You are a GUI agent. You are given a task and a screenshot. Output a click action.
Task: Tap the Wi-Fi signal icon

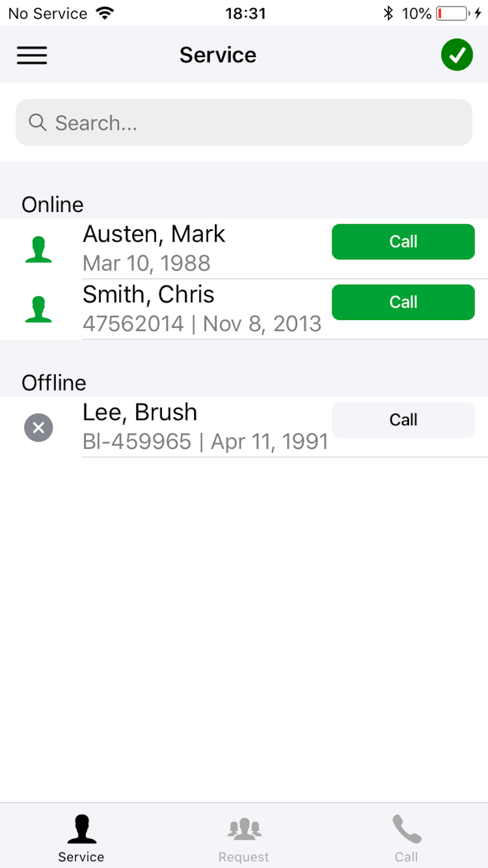click(105, 13)
